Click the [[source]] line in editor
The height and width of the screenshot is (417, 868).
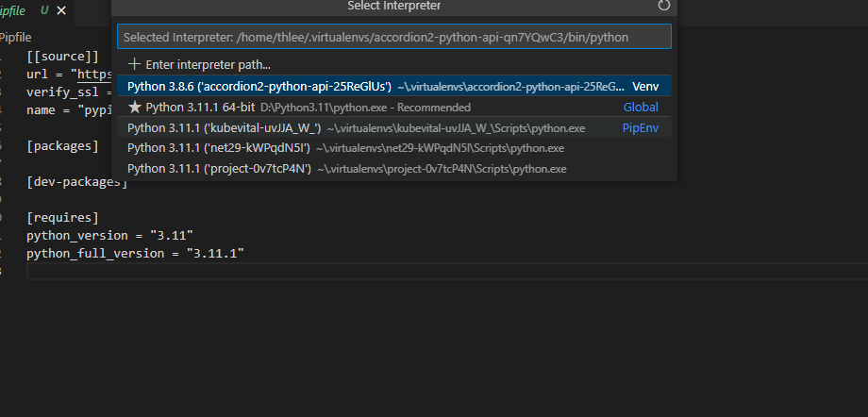pyautogui.click(x=62, y=56)
